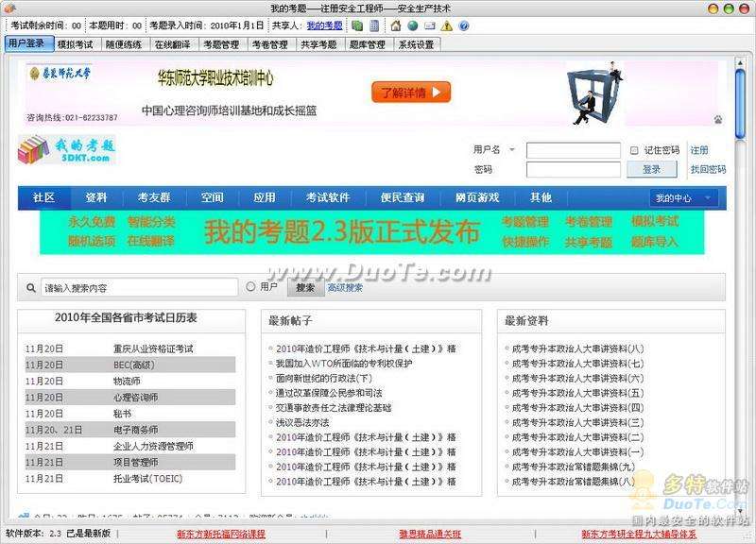Image resolution: width=756 pixels, height=544 pixels.
Task: Select the 考卷管理 tab
Action: 270,44
